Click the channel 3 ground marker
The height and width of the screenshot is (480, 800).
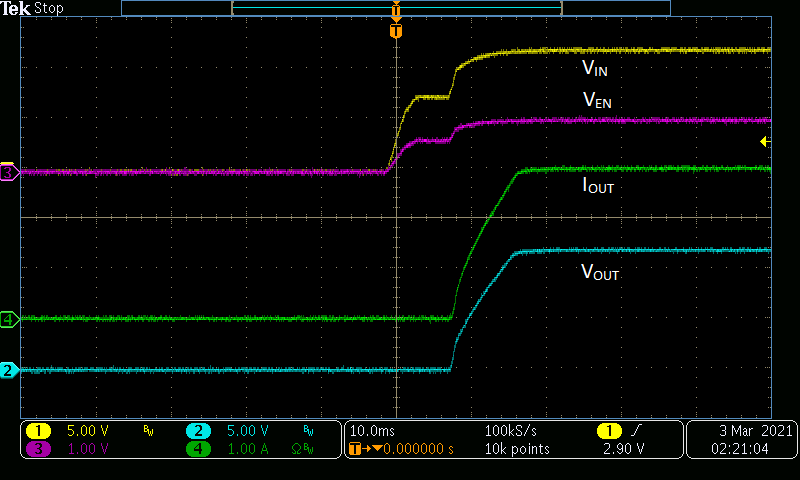click(9, 172)
